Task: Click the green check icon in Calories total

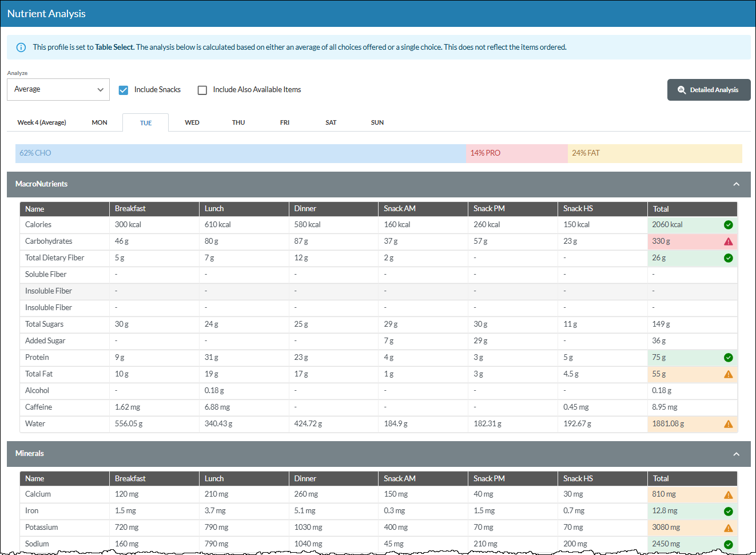Action: pos(728,225)
